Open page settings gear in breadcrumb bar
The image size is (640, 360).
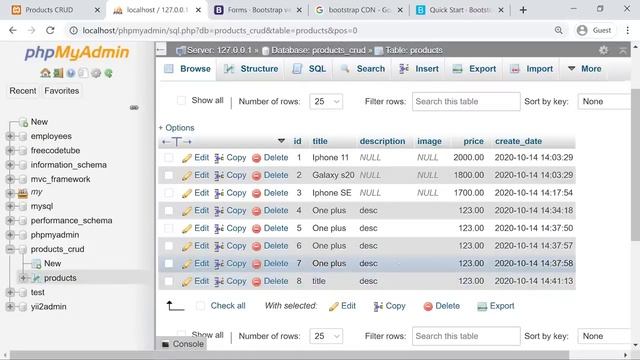(x=603, y=50)
